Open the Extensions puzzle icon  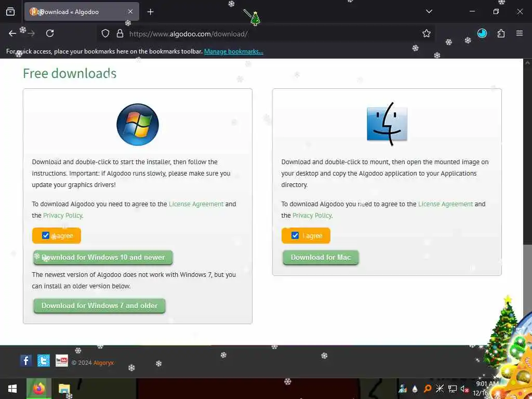501,33
